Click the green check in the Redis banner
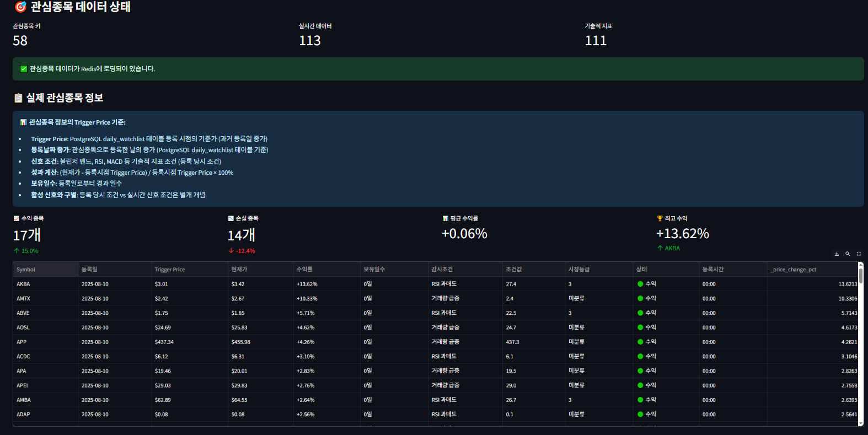The height and width of the screenshot is (435, 868). point(24,69)
